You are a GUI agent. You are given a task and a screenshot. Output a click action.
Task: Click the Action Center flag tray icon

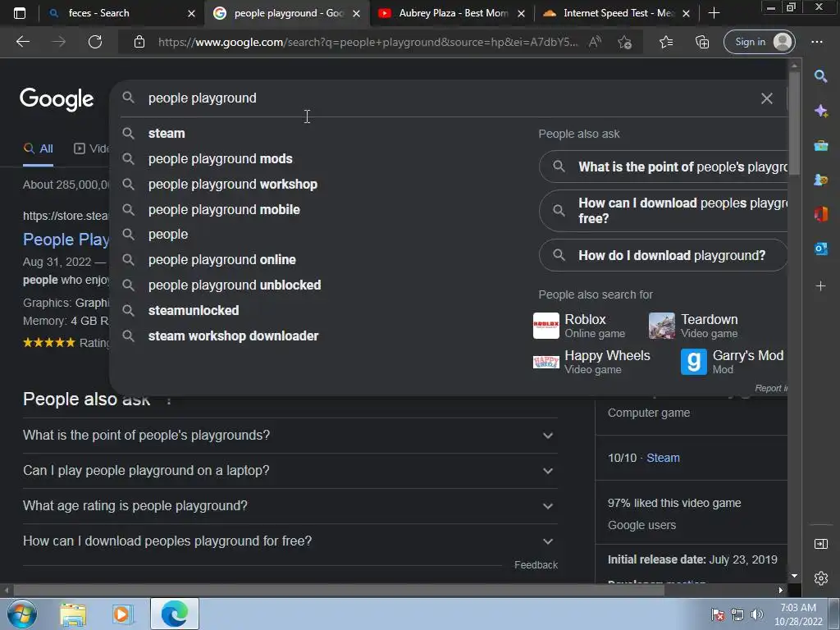click(x=718, y=614)
